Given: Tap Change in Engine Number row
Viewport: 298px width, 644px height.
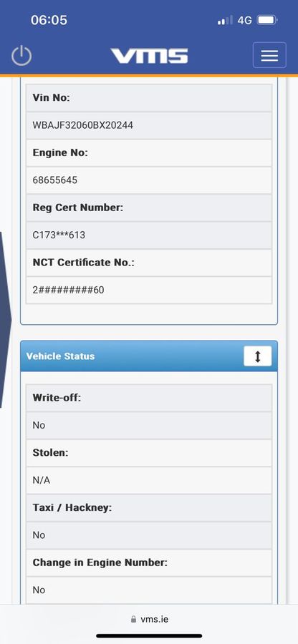Looking at the screenshot, I should click(x=149, y=562).
